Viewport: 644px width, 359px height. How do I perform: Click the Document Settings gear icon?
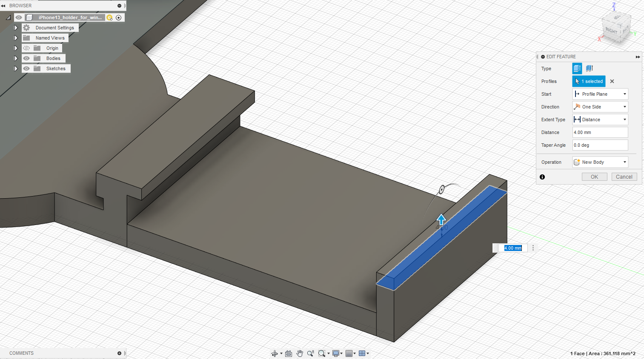point(26,28)
